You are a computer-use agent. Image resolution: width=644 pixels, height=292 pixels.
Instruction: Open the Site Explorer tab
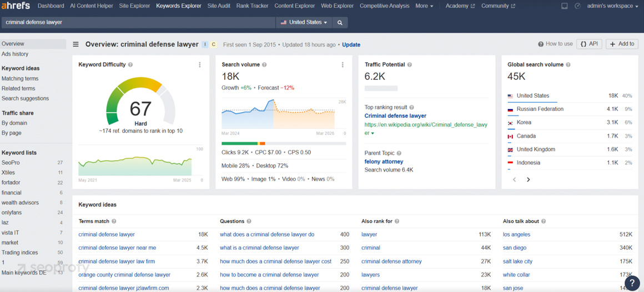point(134,6)
